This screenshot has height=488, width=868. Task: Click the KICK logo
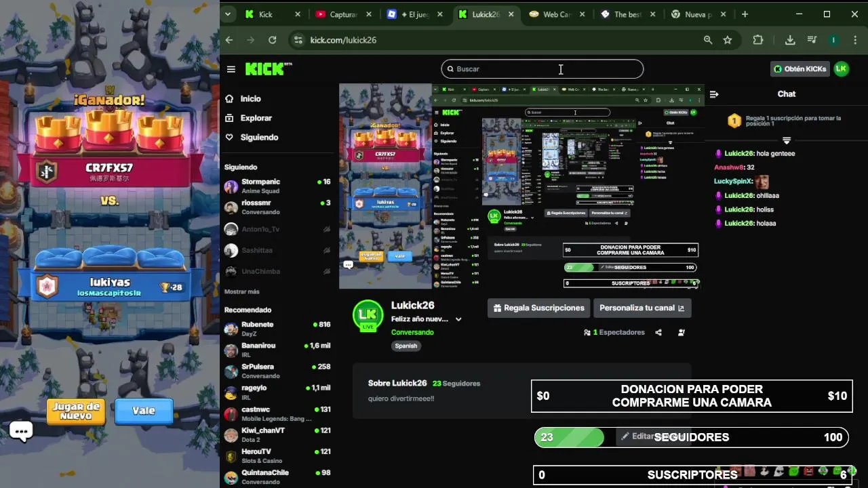268,69
